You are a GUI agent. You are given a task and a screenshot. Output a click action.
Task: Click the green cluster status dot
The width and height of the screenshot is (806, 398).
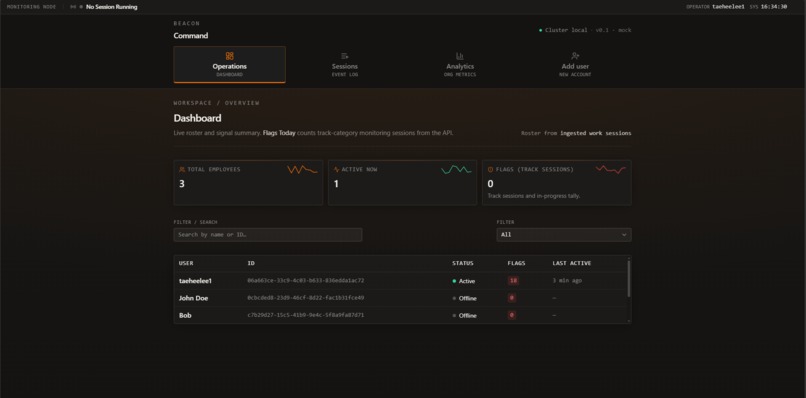[540, 30]
